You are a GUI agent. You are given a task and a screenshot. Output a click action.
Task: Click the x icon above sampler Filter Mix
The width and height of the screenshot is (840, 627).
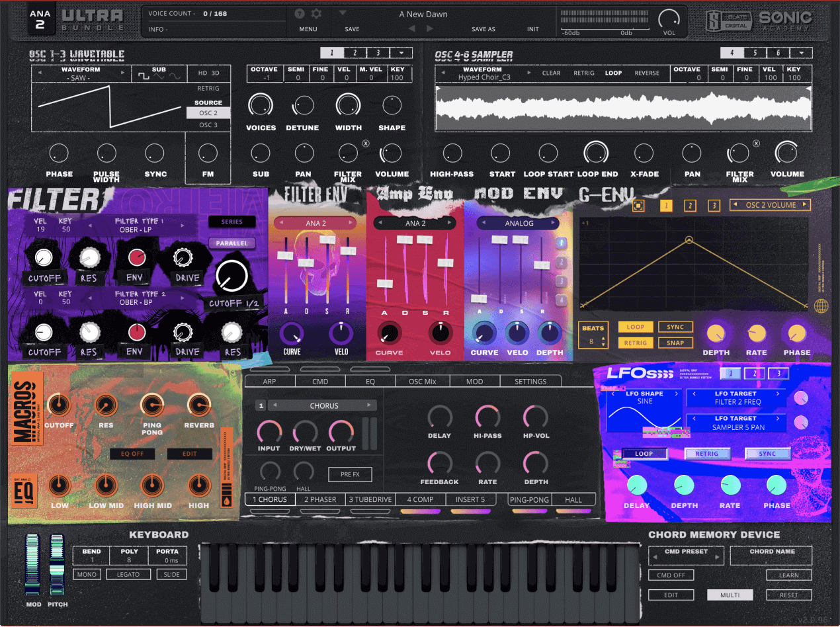[757, 144]
